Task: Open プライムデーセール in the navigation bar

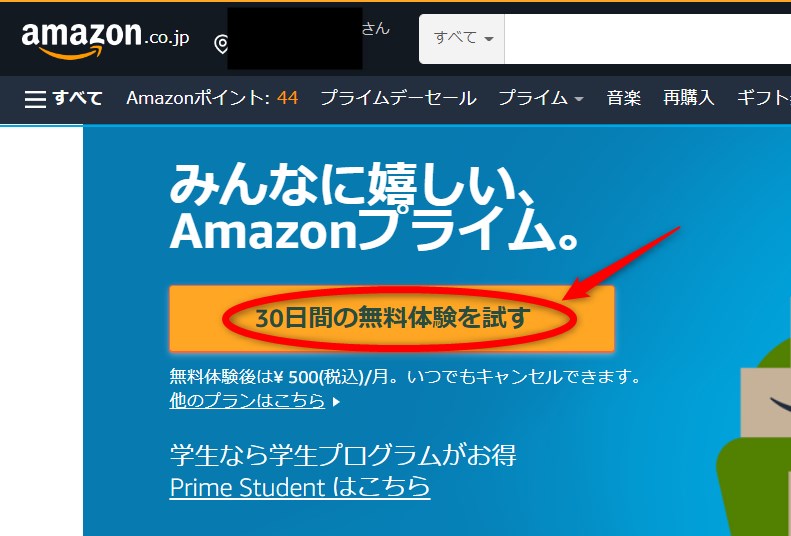Action: (x=398, y=98)
